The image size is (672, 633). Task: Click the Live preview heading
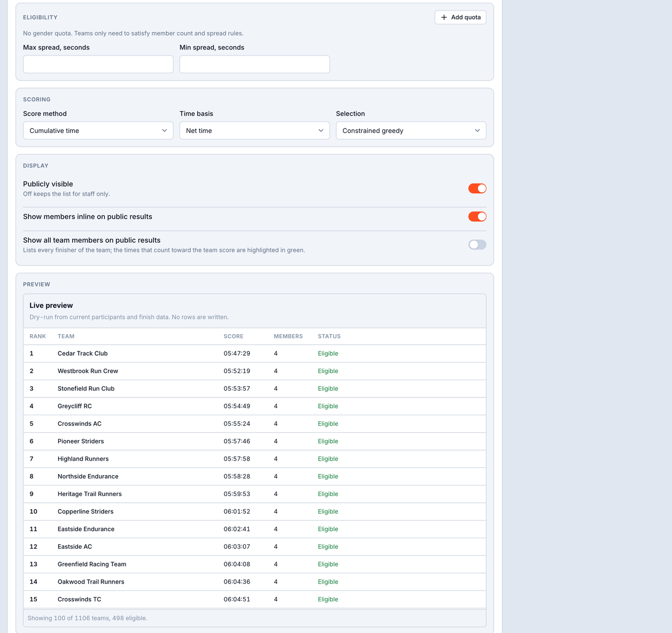click(51, 305)
